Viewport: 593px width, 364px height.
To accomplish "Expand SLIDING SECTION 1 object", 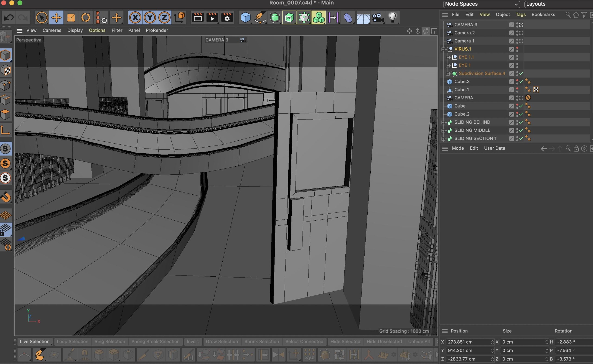I will click(443, 139).
